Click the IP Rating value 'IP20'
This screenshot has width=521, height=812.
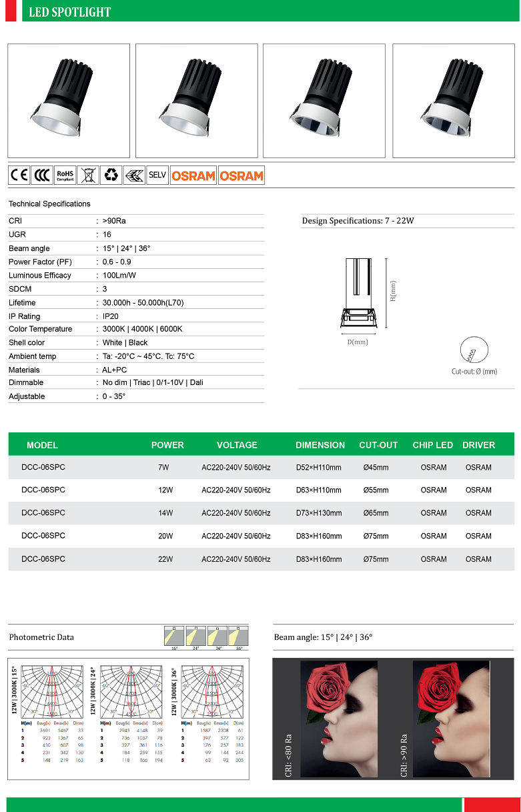point(111,316)
